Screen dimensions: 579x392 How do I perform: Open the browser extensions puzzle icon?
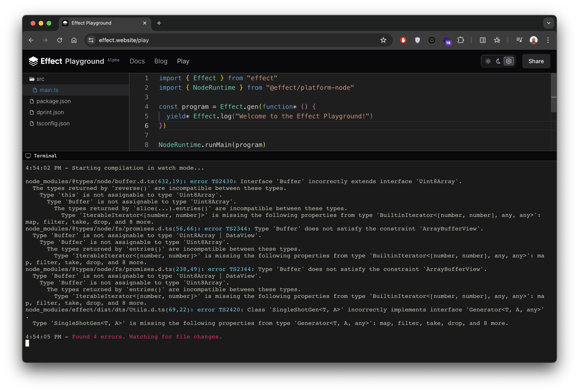[461, 40]
